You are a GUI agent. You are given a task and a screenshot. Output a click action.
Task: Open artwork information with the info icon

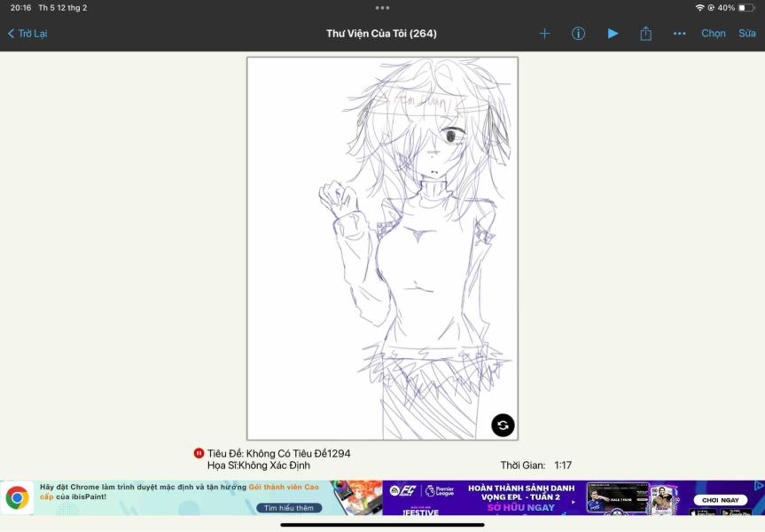[578, 33]
